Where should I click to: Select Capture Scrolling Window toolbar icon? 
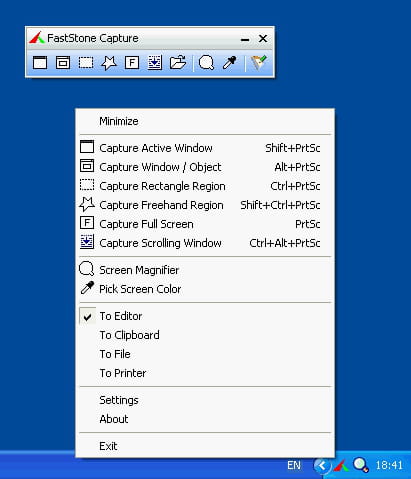(155, 63)
